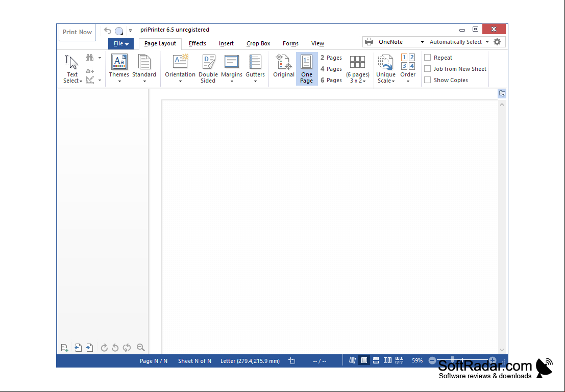Click the page Order icon
Image resolution: width=565 pixels, height=392 pixels.
408,62
